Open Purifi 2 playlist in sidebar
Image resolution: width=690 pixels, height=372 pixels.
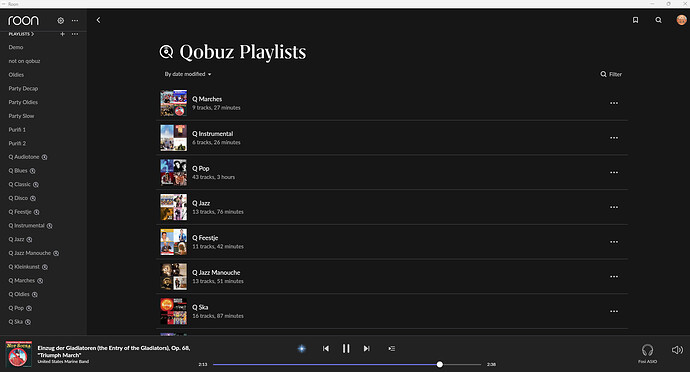[x=17, y=144]
